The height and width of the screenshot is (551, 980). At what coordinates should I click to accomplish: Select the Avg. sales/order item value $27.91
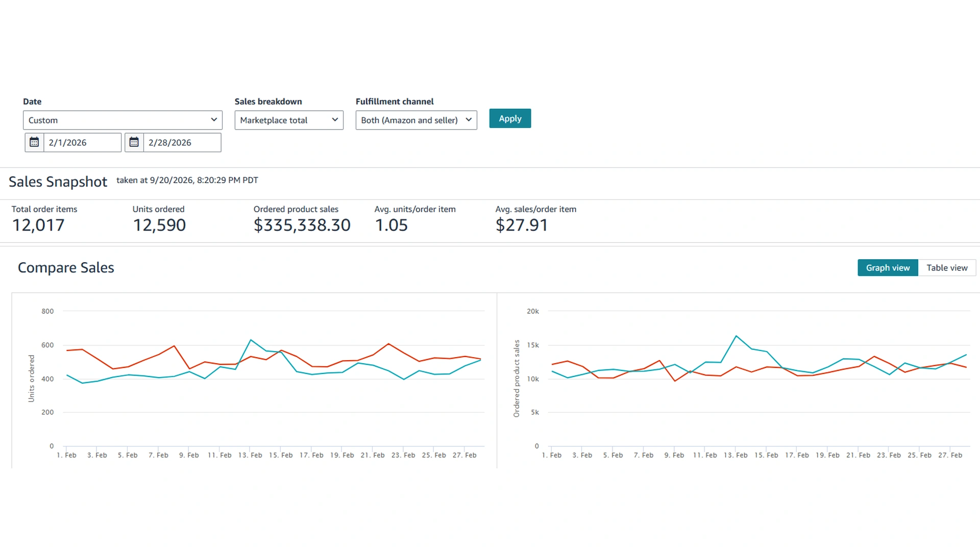[x=522, y=225]
